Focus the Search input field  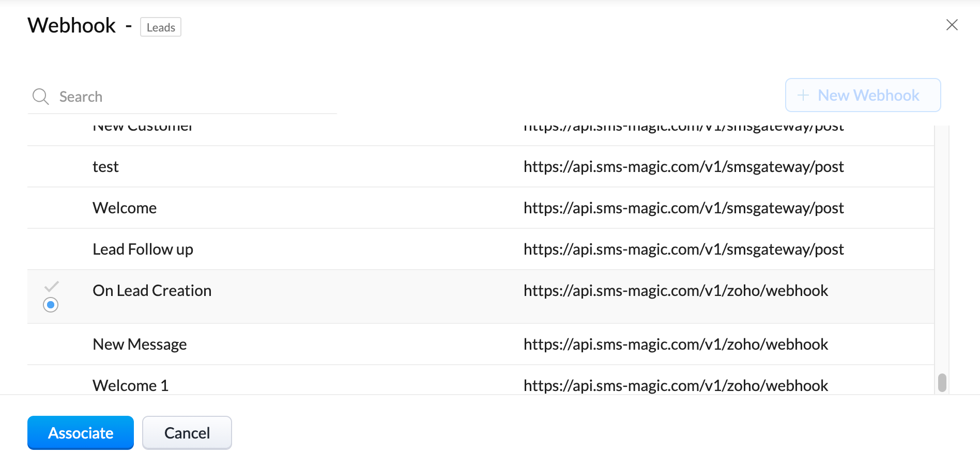click(x=182, y=97)
